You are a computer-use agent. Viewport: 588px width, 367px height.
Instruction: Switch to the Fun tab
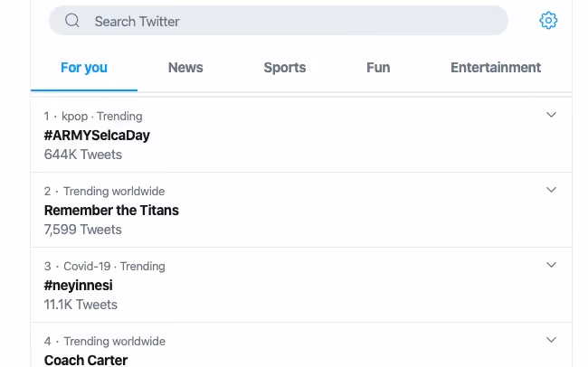(x=378, y=68)
